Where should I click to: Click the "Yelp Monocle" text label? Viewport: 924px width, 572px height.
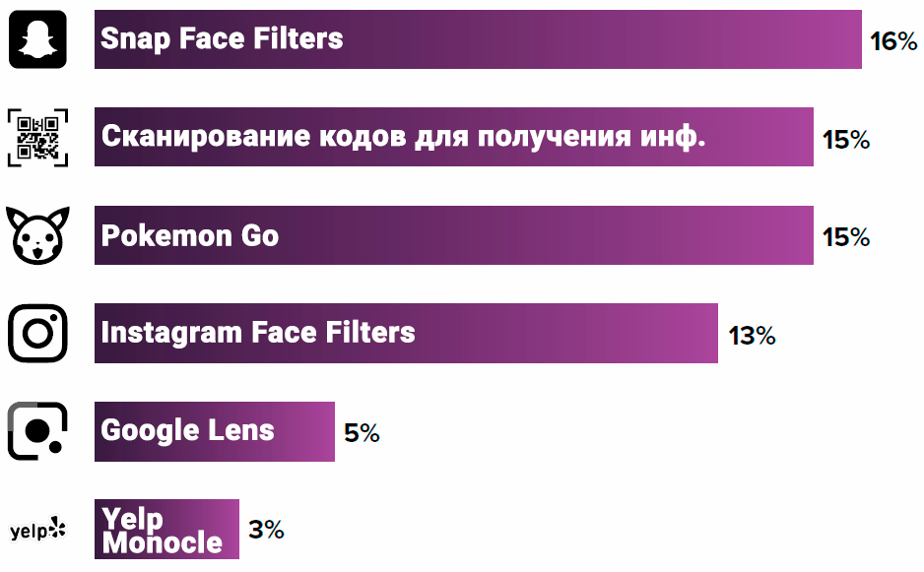(x=162, y=531)
